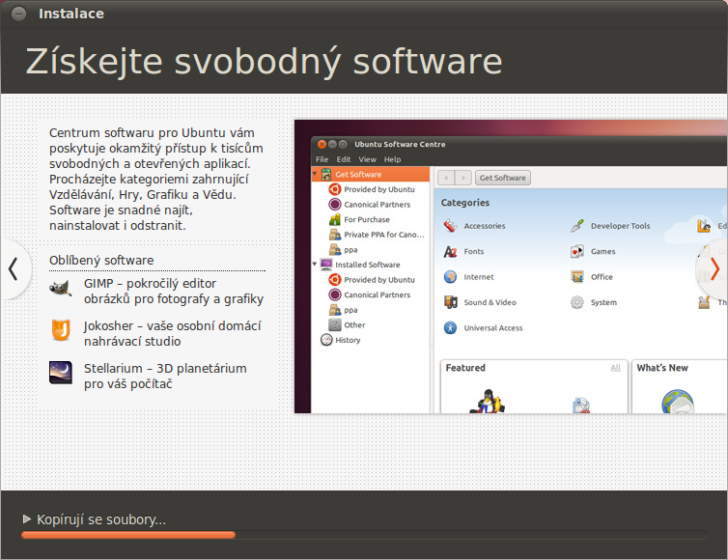Click the Installed Software monitor icon
Screen dimensions: 728x560
click(x=326, y=265)
